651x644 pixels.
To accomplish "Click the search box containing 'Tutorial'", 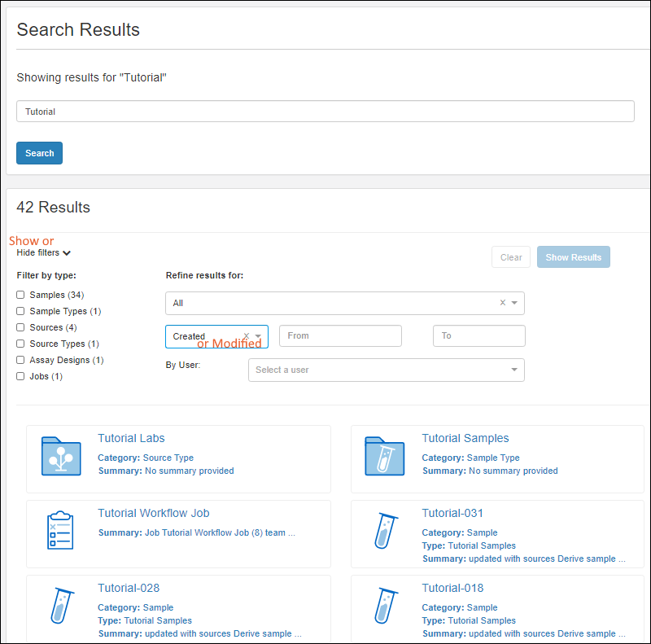I will [x=325, y=112].
